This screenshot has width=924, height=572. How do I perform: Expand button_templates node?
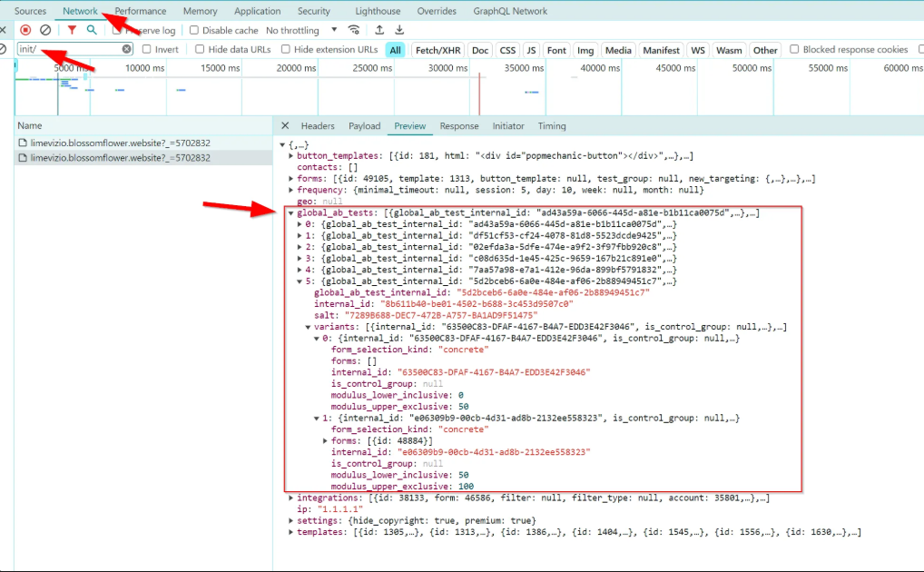click(x=291, y=156)
